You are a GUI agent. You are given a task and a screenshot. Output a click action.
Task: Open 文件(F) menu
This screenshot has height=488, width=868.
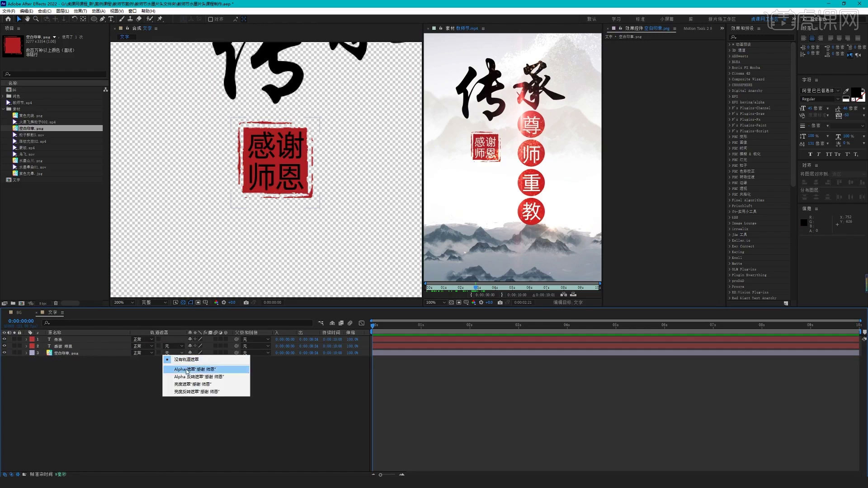pos(9,11)
